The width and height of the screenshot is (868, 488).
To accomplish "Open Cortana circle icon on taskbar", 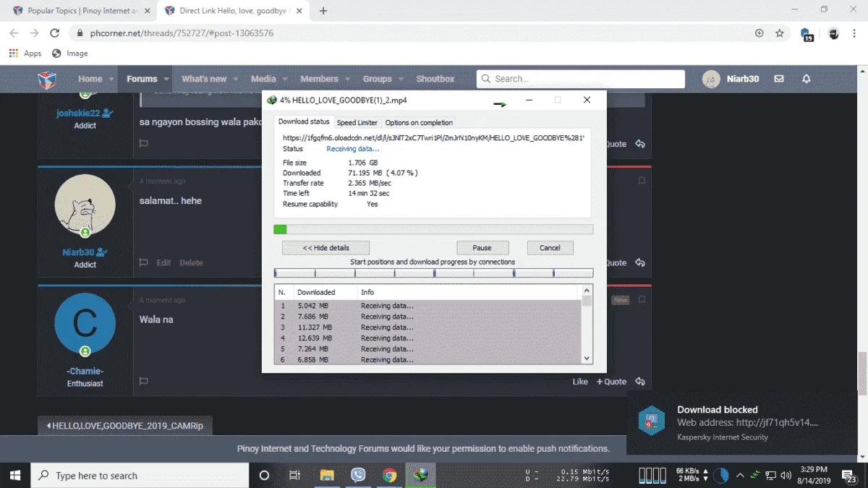I will click(264, 475).
